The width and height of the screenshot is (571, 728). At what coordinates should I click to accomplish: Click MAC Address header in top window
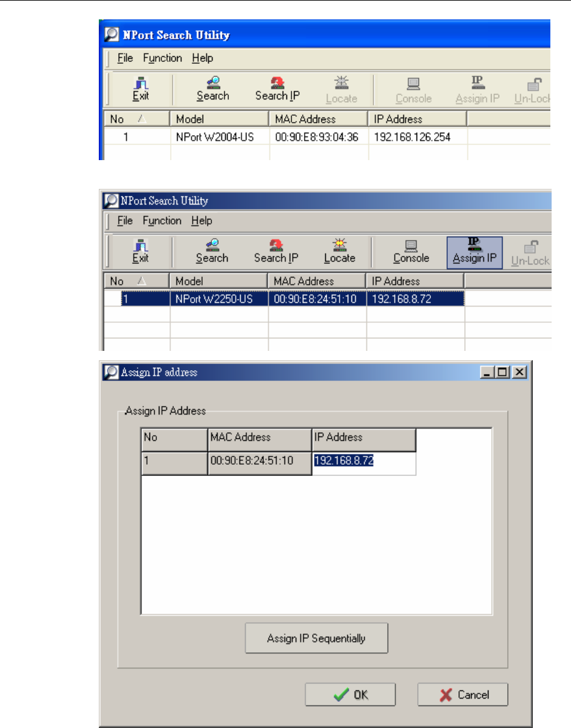tap(318, 119)
